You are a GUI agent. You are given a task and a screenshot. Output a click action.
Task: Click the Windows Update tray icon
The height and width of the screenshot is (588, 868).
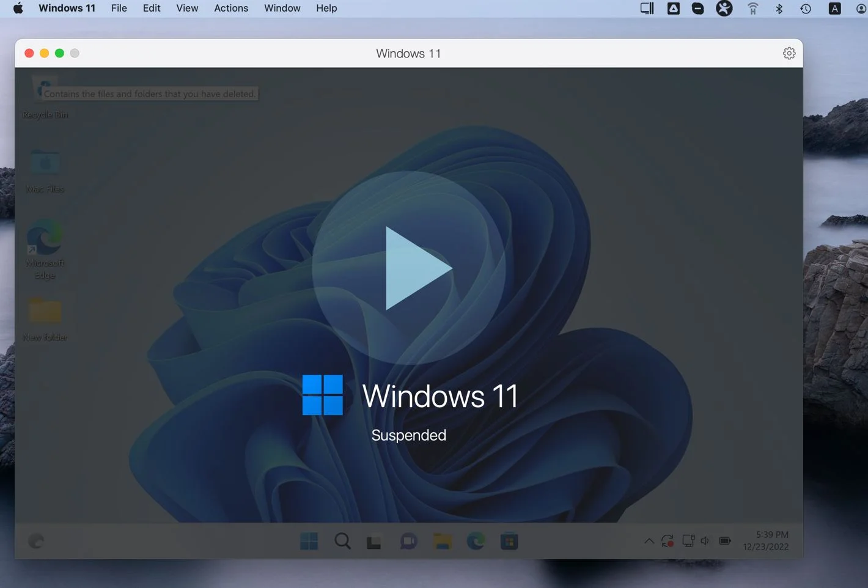coord(668,541)
